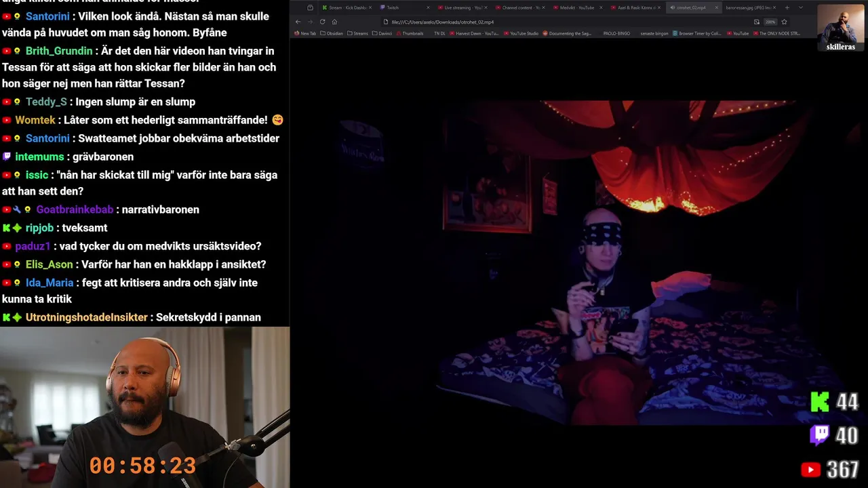Reload the page with the refresh icon
The image size is (868, 488).
tap(322, 22)
